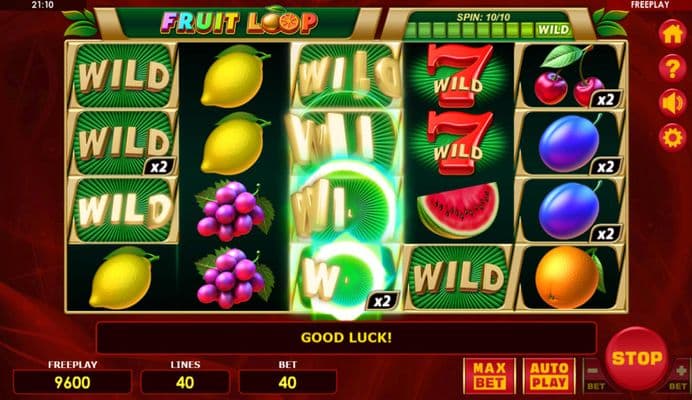The height and width of the screenshot is (400, 692).
Task: Click the WILD tile on fourth reel bottom
Action: tap(459, 277)
